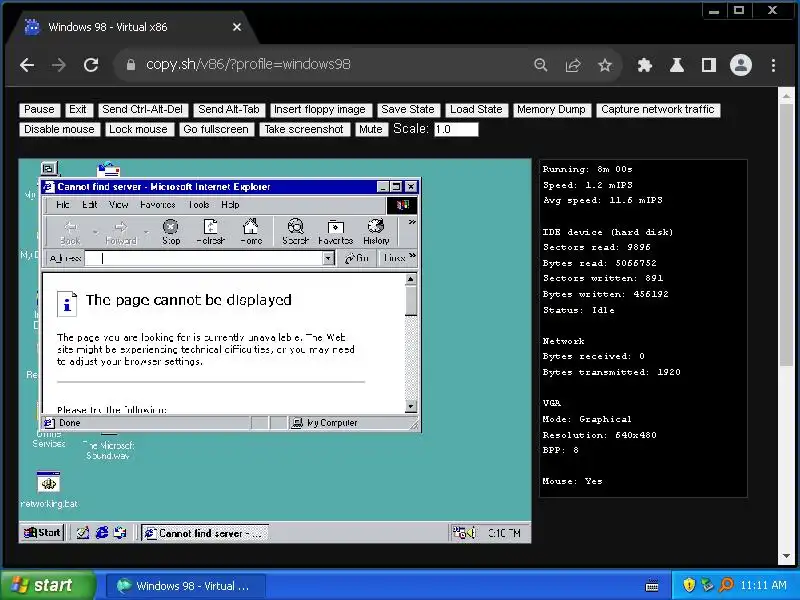Open Chrome extensions puzzle icon
The height and width of the screenshot is (600, 800).
tap(644, 65)
